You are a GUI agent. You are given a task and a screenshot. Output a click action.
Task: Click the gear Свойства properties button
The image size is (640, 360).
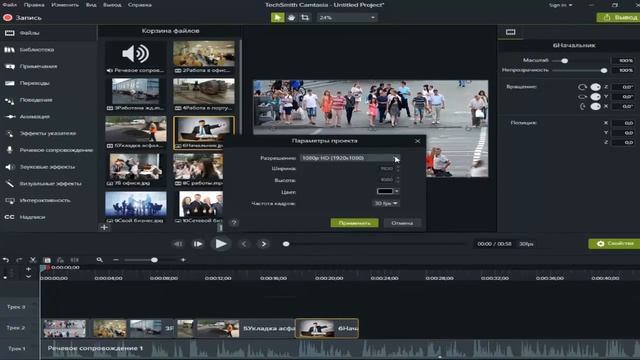pyautogui.click(x=614, y=244)
